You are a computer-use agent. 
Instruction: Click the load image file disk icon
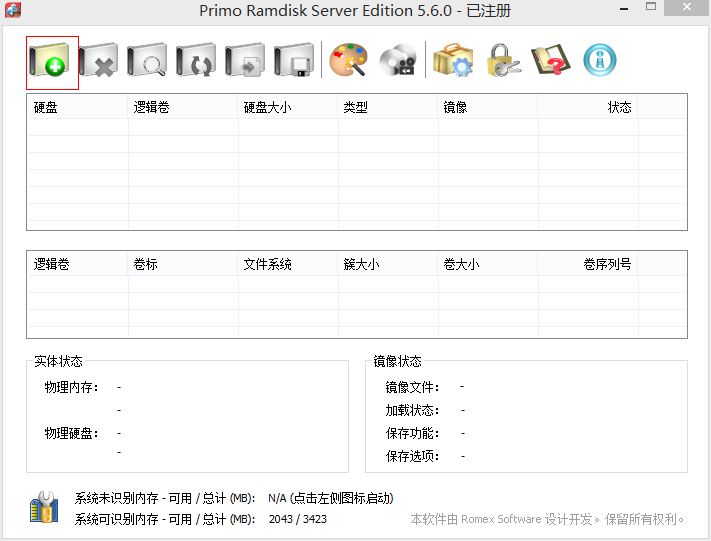click(x=245, y=60)
